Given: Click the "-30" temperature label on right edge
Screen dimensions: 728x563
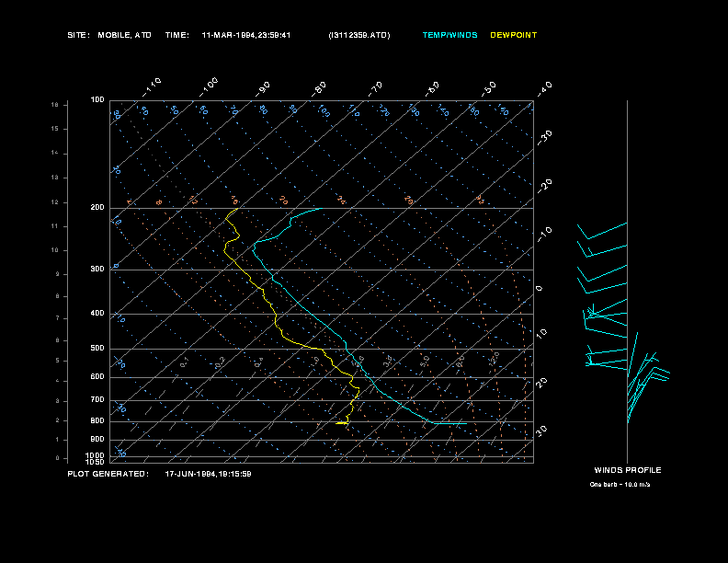Looking at the screenshot, I should click(544, 137).
